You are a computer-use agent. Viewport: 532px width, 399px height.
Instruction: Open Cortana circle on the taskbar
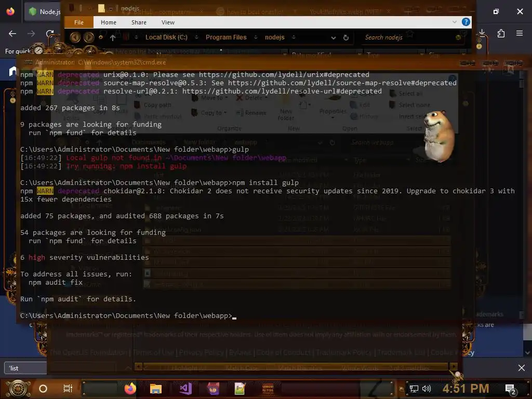(43, 389)
